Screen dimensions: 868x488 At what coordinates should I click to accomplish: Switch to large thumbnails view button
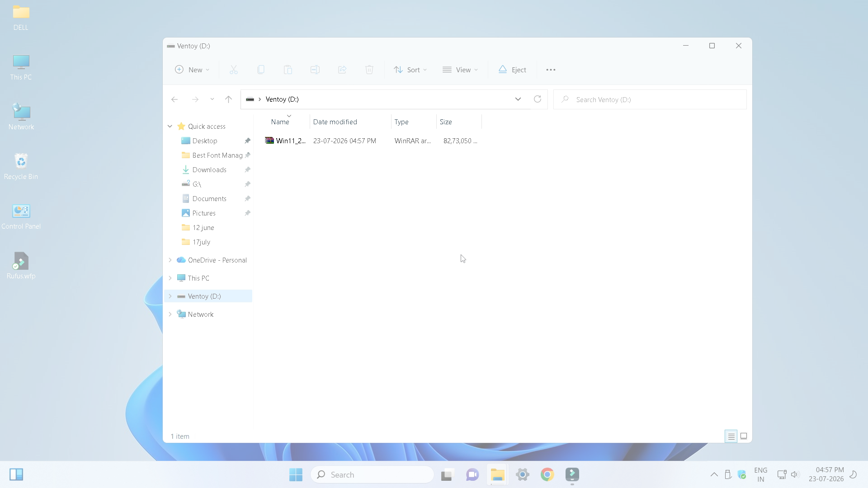[x=744, y=436]
